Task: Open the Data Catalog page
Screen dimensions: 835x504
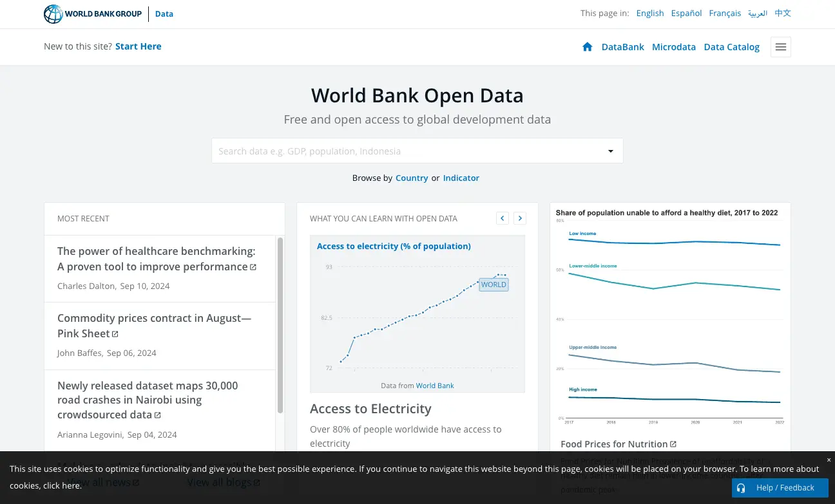Action: click(x=731, y=47)
